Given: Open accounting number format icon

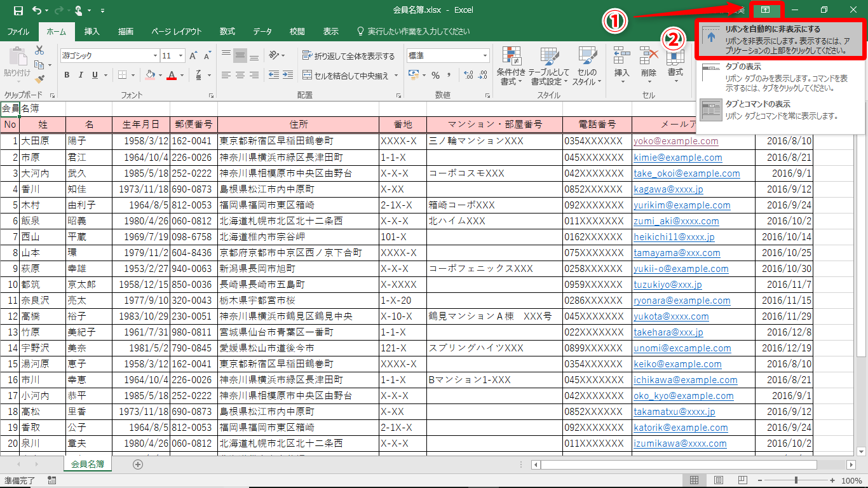Looking at the screenshot, I should (414, 75).
